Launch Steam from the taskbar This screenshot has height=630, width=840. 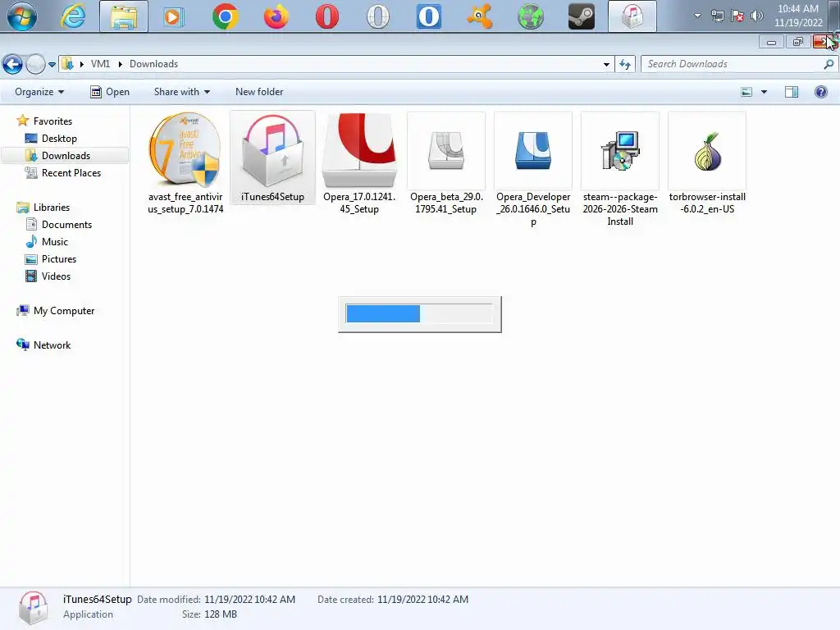click(582, 16)
